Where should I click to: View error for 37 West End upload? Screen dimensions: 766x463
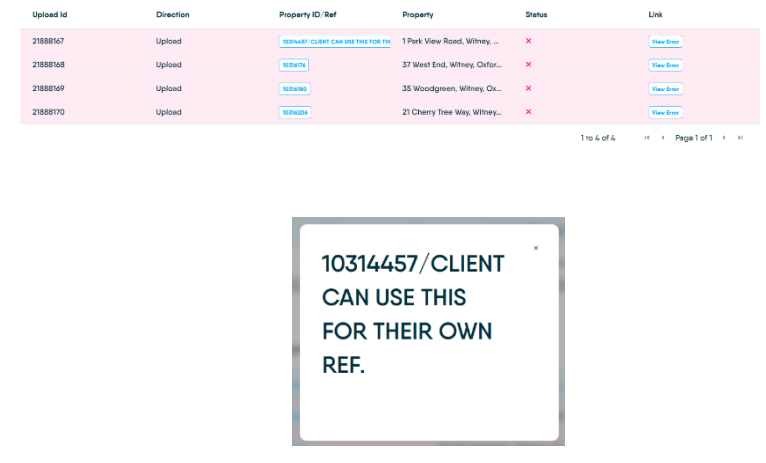(x=665, y=65)
